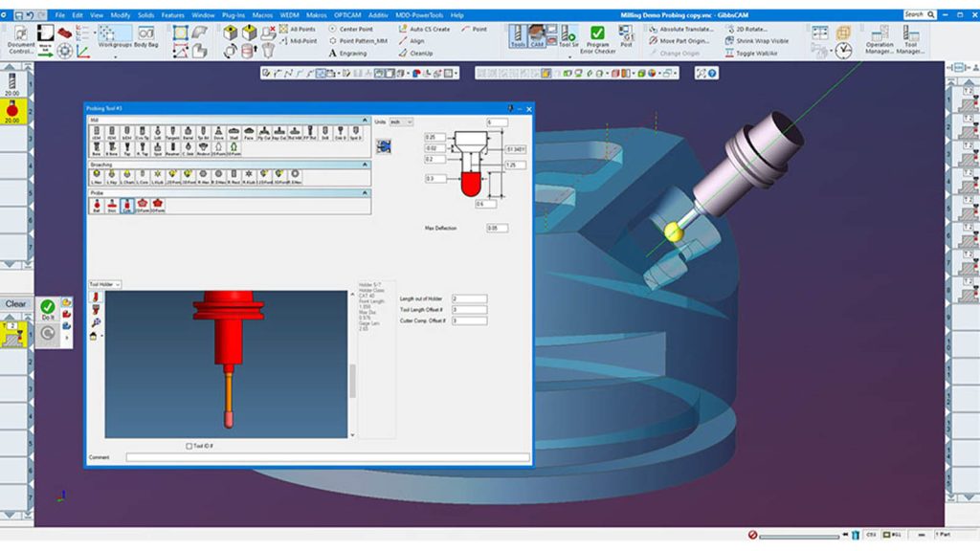Click the CleanUp command

(x=415, y=54)
